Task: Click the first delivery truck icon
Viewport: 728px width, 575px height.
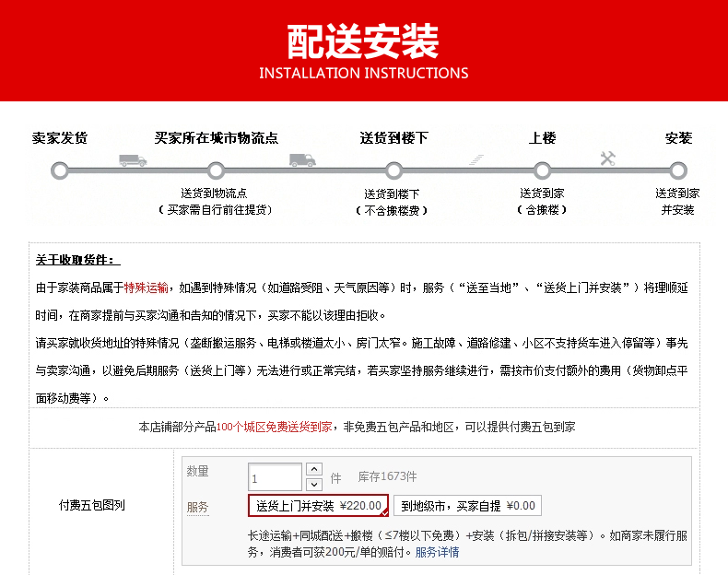Action: 133,160
